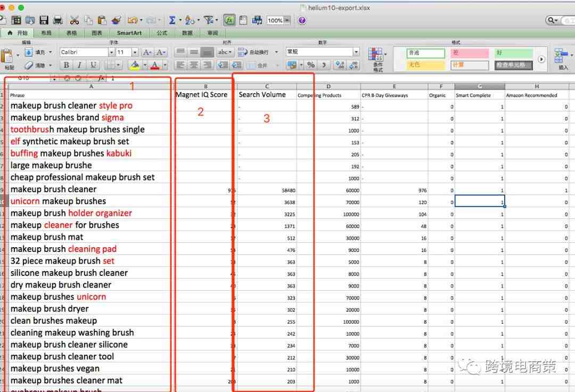Click the Fill down arrow icon
This screenshot has width=575, height=392.
pyautogui.click(x=29, y=52)
